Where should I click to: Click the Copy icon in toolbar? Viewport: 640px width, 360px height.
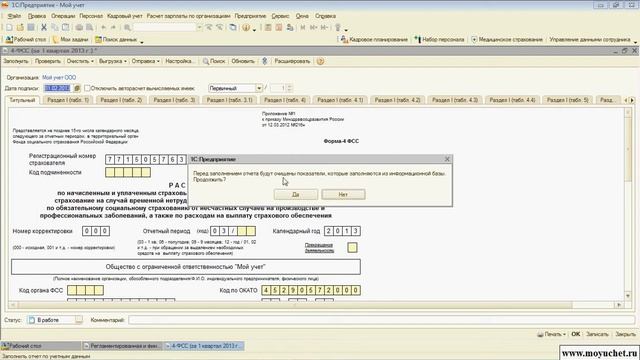55,27
